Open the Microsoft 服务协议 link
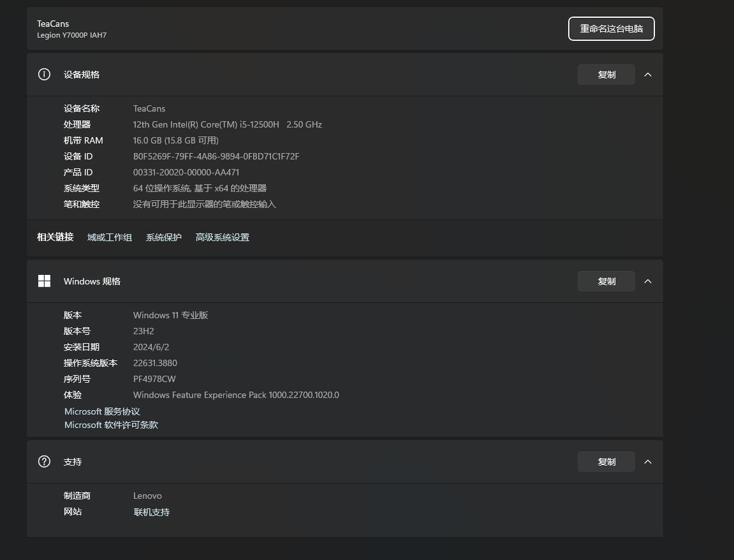The image size is (734, 560). coord(101,411)
